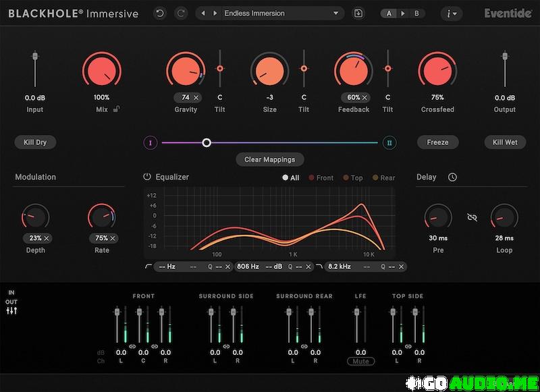The image size is (540, 392).
Task: Open the channel mixer sliders icon
Action: (11, 311)
